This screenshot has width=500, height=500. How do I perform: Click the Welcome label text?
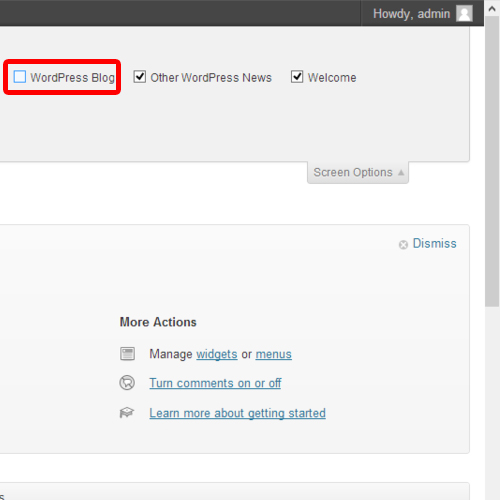click(332, 78)
